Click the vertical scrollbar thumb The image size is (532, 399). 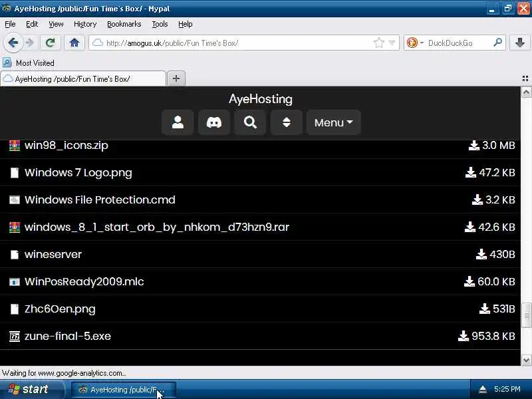pos(526,315)
